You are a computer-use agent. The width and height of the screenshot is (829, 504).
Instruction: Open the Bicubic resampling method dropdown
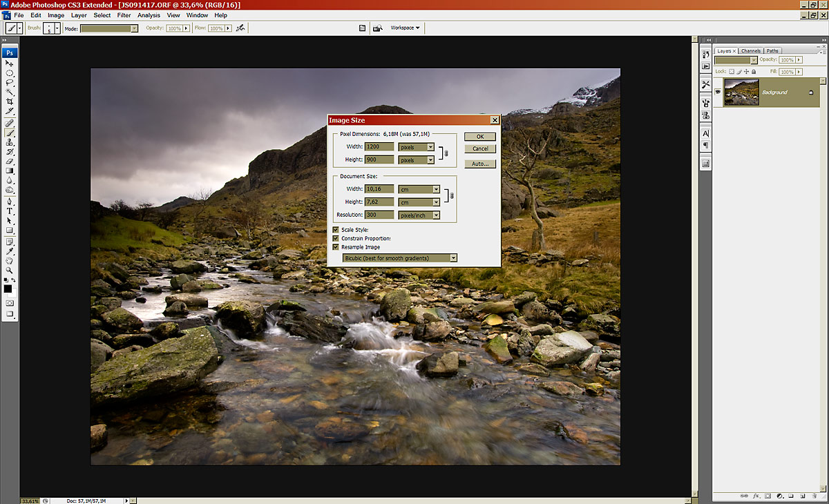tap(400, 258)
